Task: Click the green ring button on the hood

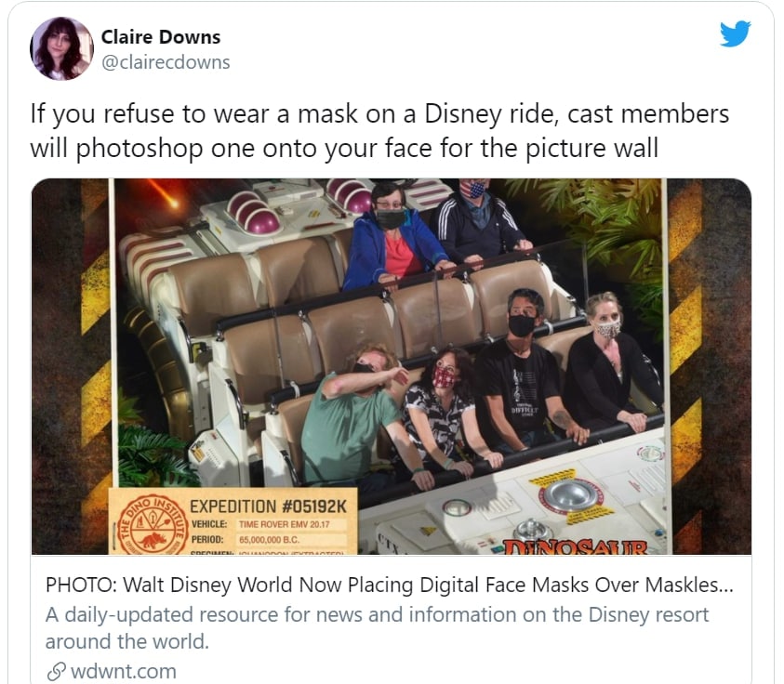Action: pyautogui.click(x=457, y=507)
